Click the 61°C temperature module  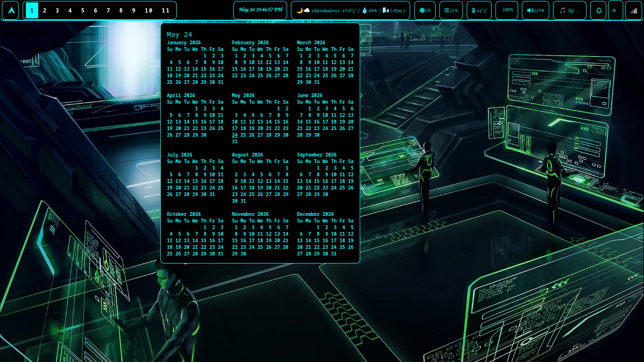coord(479,10)
